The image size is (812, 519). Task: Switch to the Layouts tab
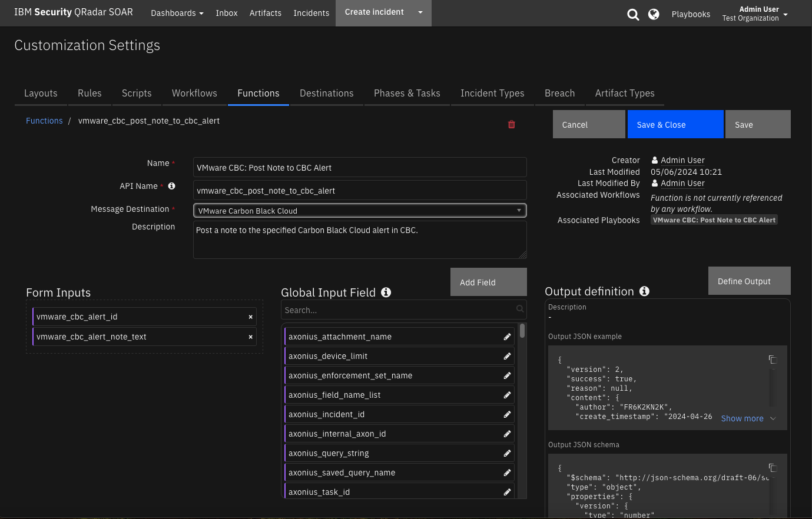pos(41,93)
